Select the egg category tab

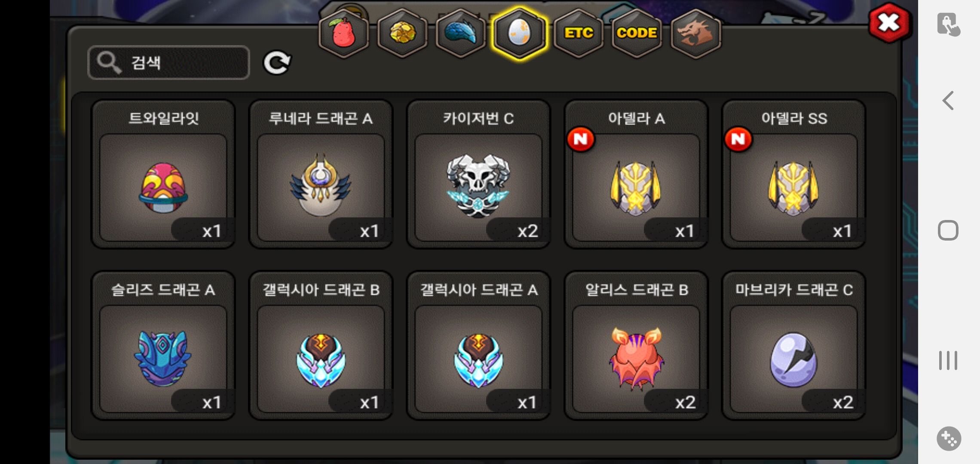coord(519,33)
